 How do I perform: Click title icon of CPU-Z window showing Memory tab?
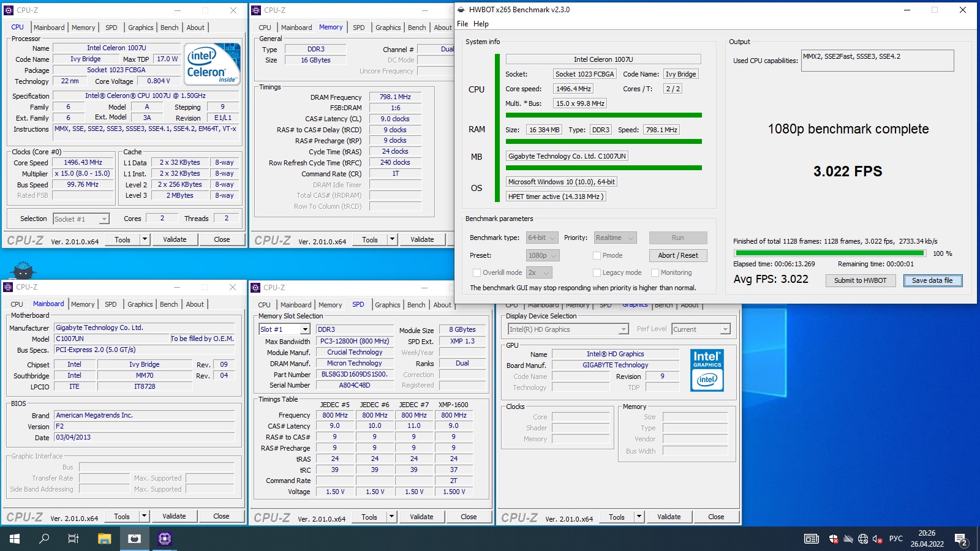click(x=256, y=10)
